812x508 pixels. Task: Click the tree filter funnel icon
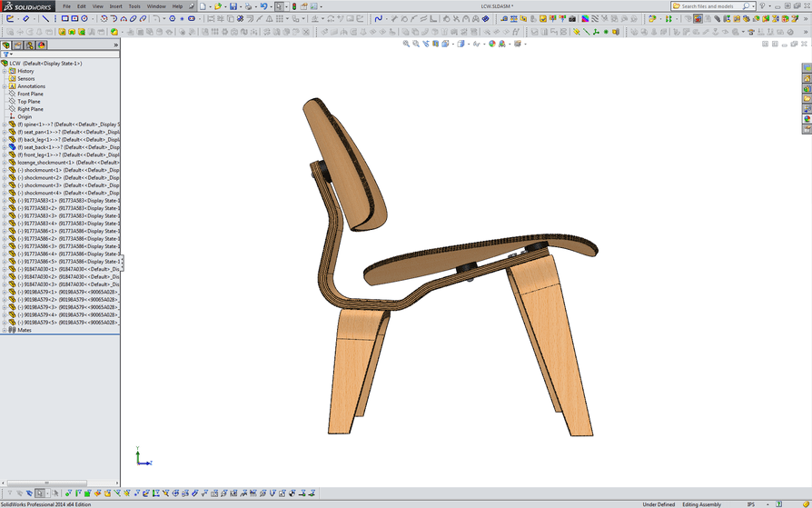[x=5, y=54]
